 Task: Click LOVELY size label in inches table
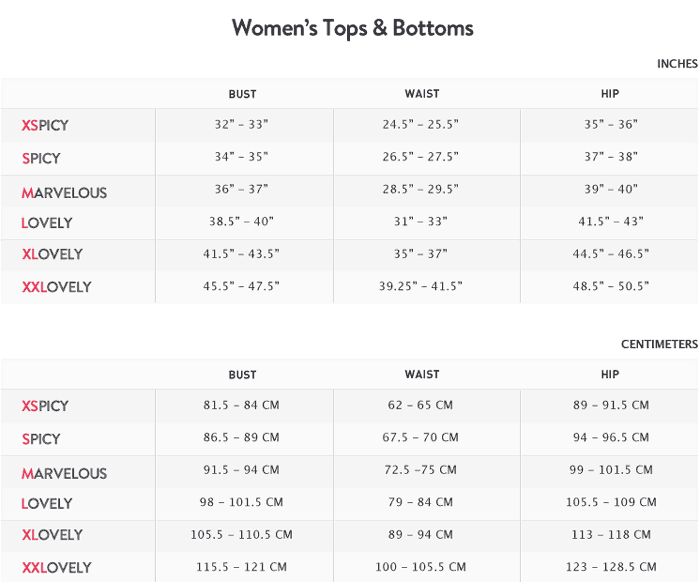[47, 222]
